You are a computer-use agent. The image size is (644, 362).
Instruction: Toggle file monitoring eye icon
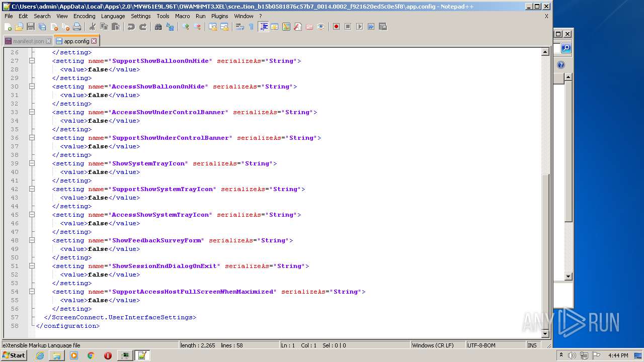click(321, 27)
